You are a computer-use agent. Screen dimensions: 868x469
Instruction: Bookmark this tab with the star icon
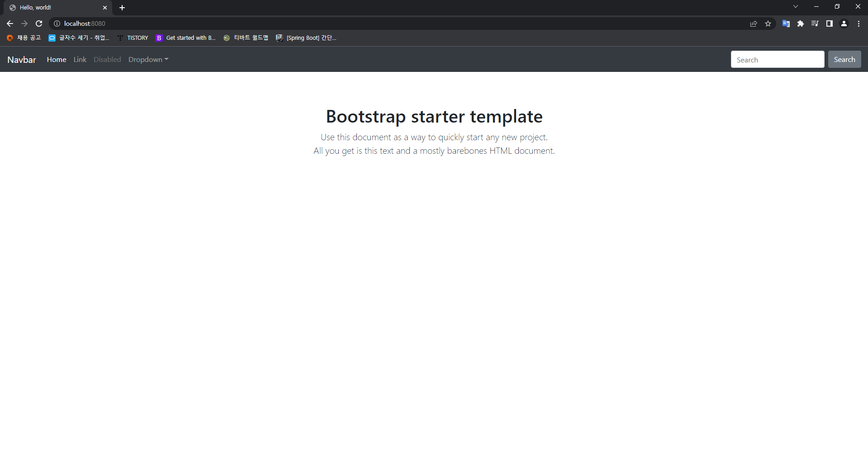point(768,24)
